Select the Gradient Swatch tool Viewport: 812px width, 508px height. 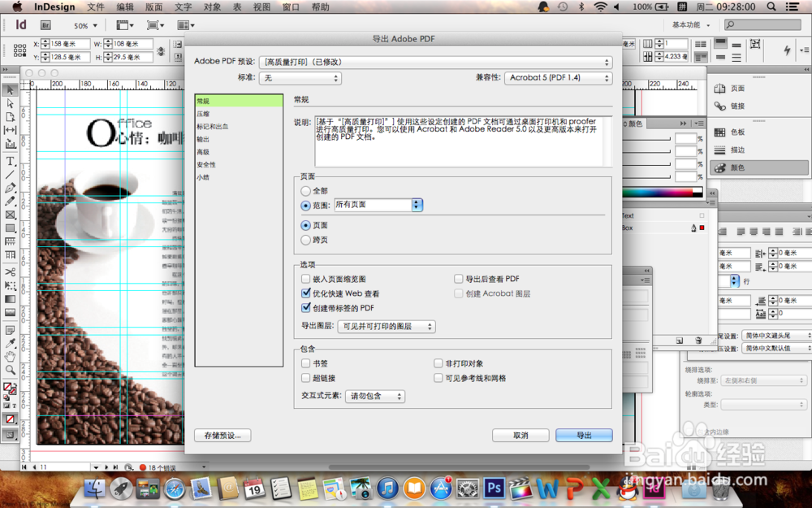pos(10,298)
